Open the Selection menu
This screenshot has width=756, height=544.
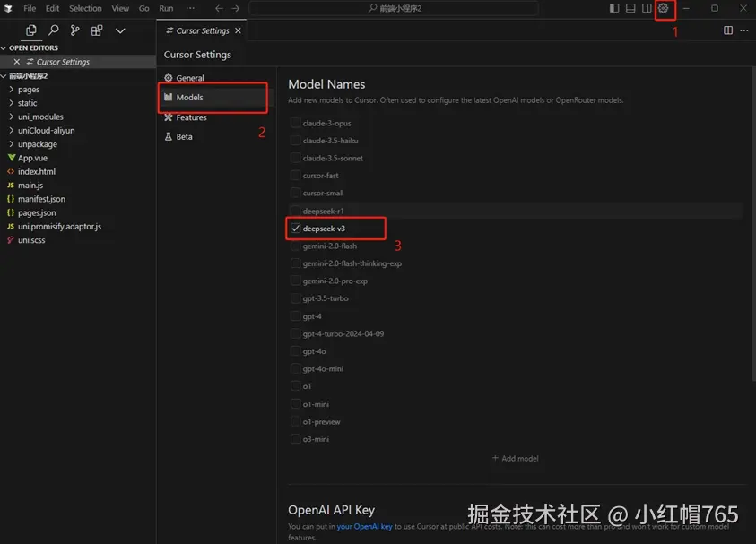point(85,8)
